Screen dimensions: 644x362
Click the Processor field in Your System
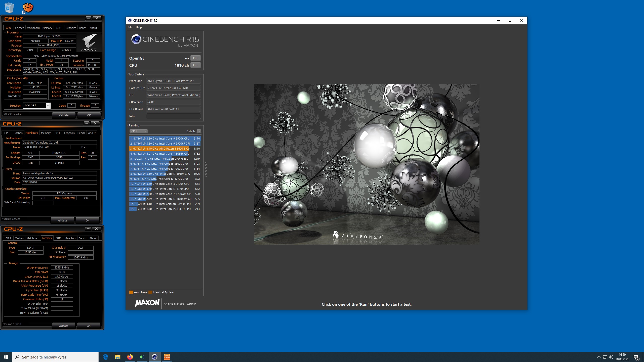click(x=173, y=81)
